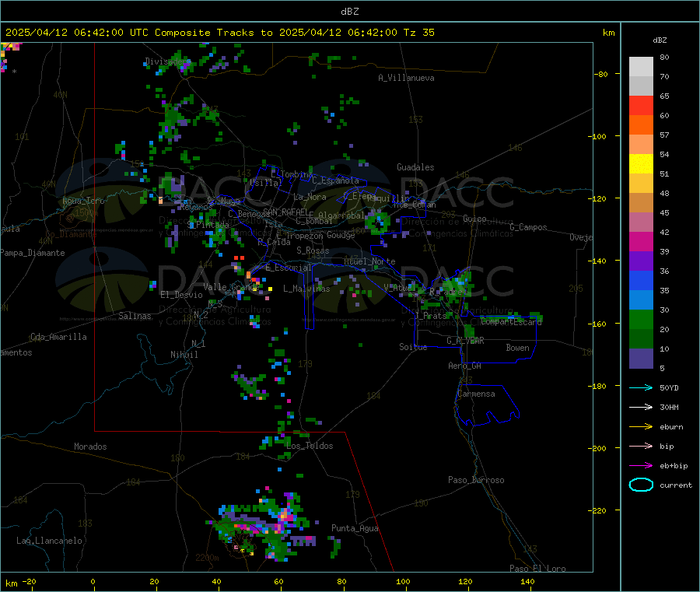Select the salmon 54-57 dBZ band
Image resolution: width=700 pixels, height=592 pixels.
coord(641,145)
